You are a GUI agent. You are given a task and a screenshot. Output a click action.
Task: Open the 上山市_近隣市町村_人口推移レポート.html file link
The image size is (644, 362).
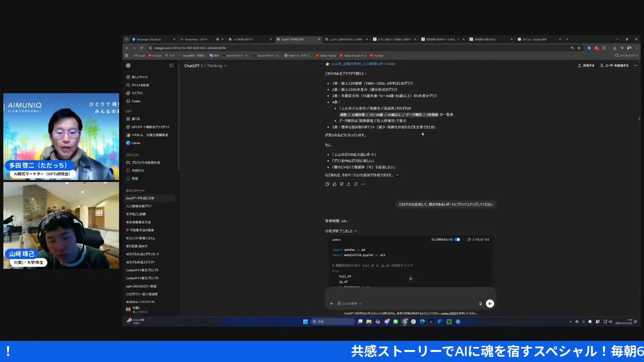[361, 64]
